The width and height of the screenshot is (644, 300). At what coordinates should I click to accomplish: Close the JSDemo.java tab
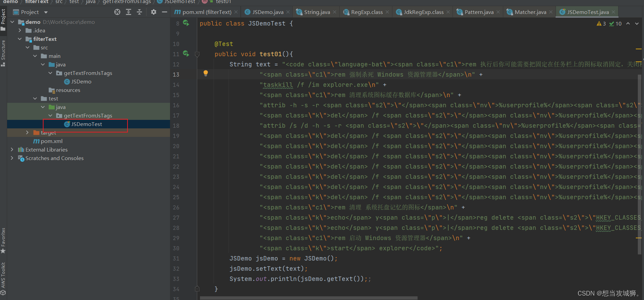288,12
